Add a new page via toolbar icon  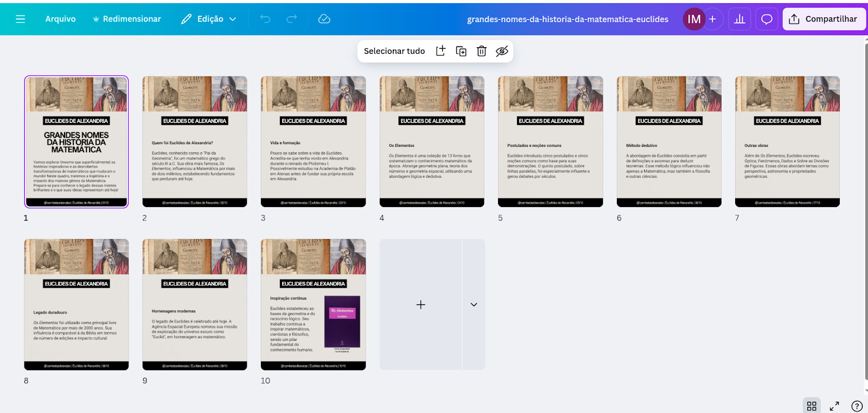(441, 51)
